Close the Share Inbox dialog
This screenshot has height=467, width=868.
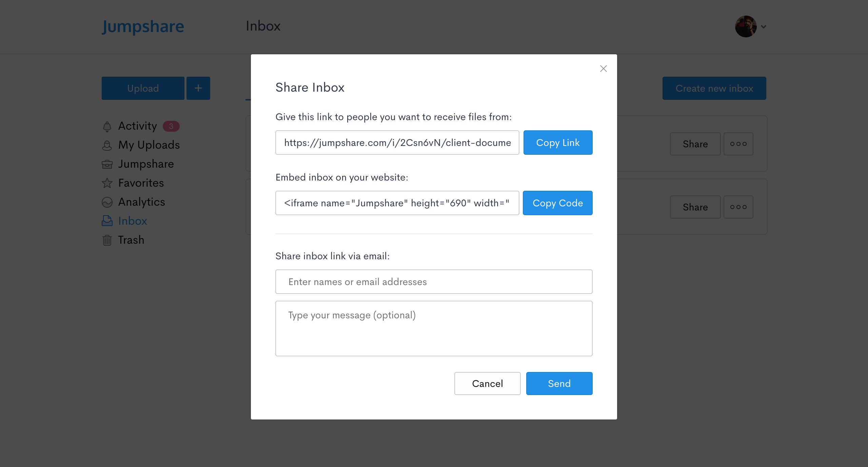[603, 69]
